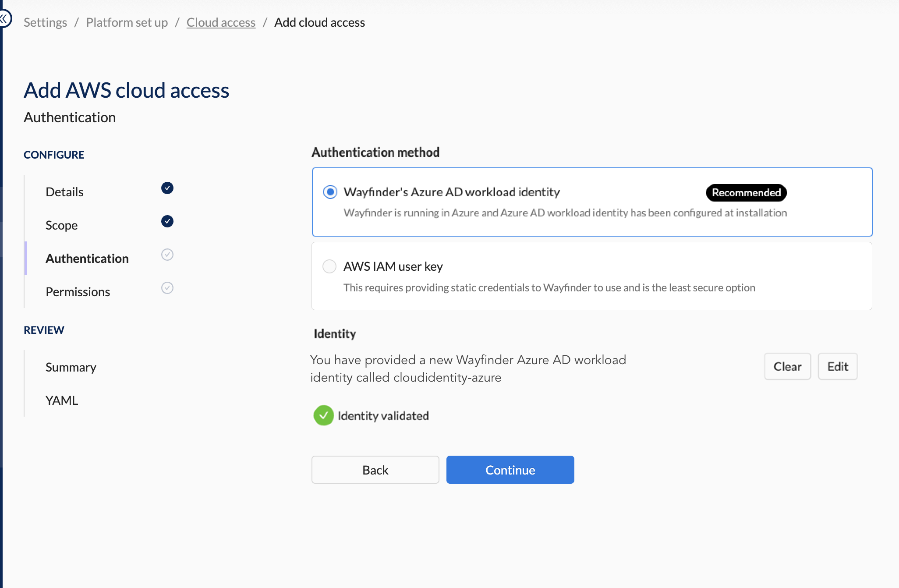Click the 'Identity' section heading
Screen dimensions: 899x588
335,333
